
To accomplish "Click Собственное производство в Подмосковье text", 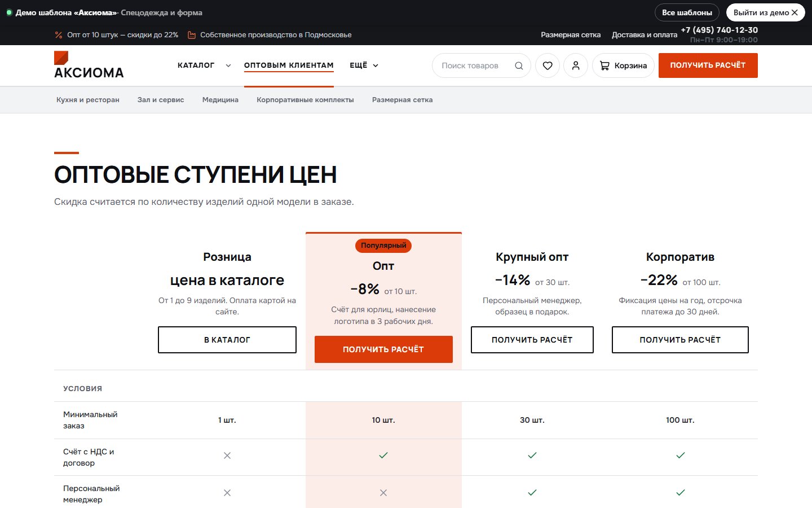I will tap(276, 35).
